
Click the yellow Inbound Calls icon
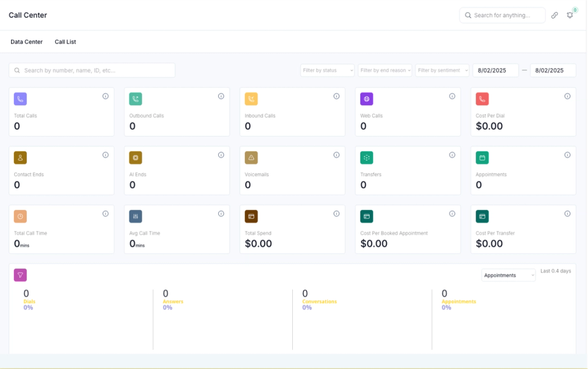[x=251, y=99]
